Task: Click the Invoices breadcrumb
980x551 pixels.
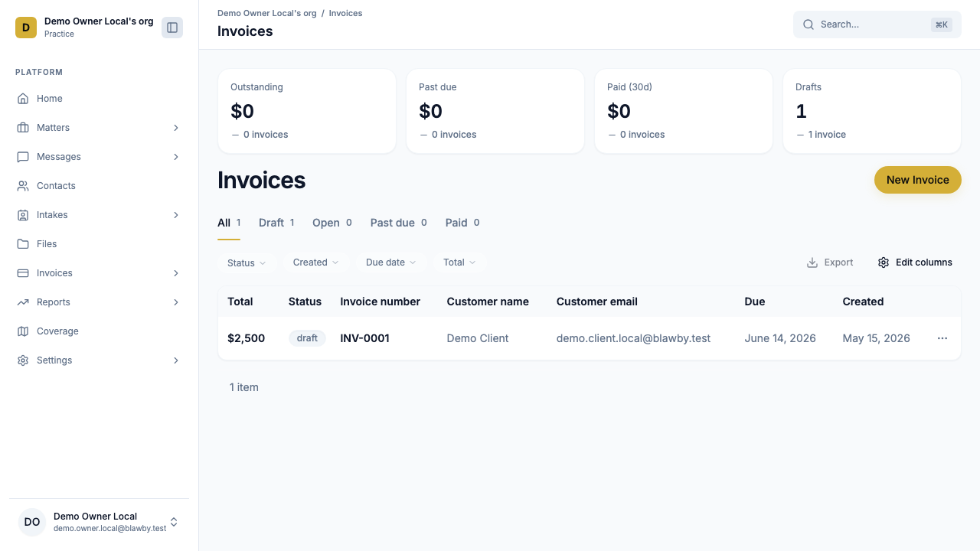Action: click(346, 13)
